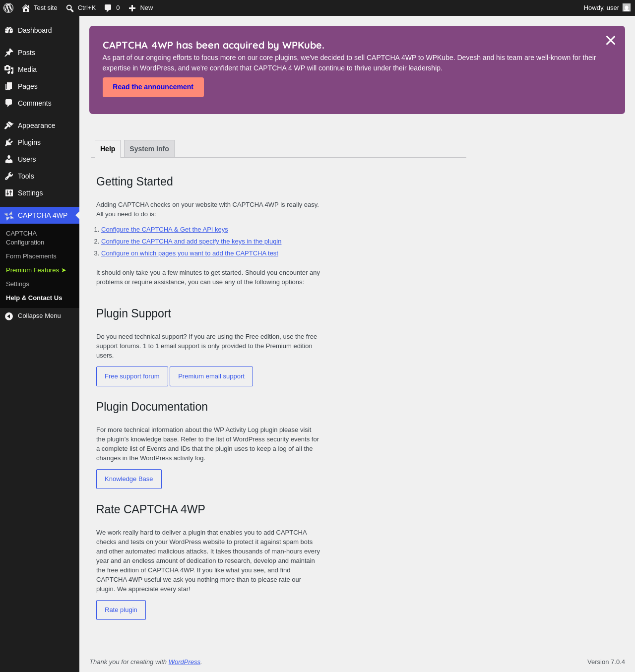Dismiss the WPKube acquisition notice
Image resolution: width=635 pixels, height=672 pixels.
(611, 40)
